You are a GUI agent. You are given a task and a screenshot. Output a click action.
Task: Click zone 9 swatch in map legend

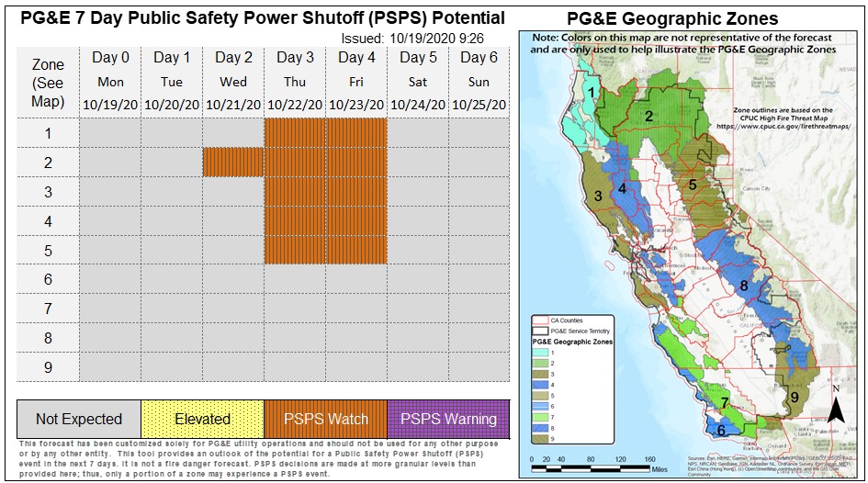(540, 439)
